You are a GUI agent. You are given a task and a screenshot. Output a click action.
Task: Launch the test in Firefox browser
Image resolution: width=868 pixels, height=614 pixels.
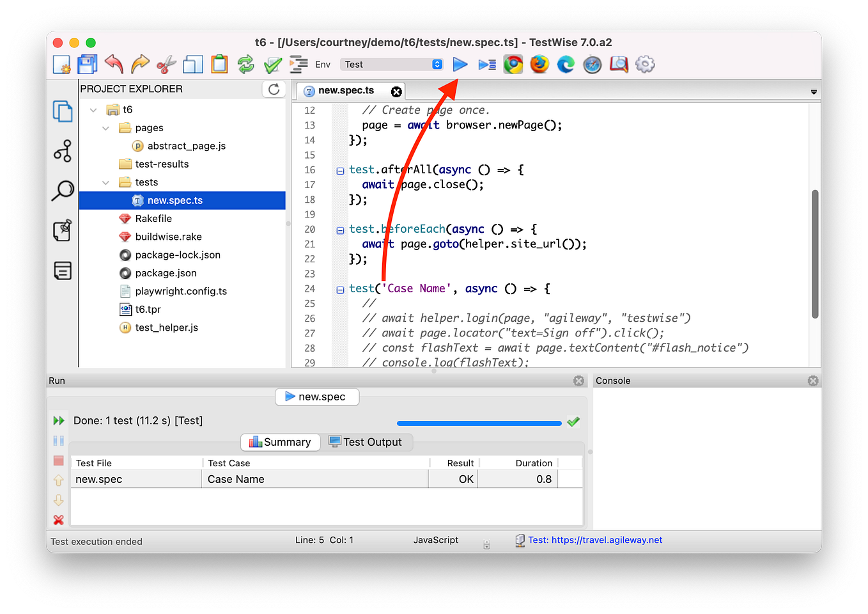click(539, 64)
